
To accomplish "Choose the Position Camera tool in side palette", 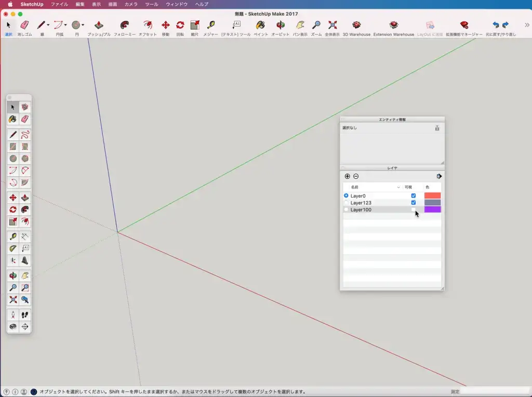I will pos(13,315).
